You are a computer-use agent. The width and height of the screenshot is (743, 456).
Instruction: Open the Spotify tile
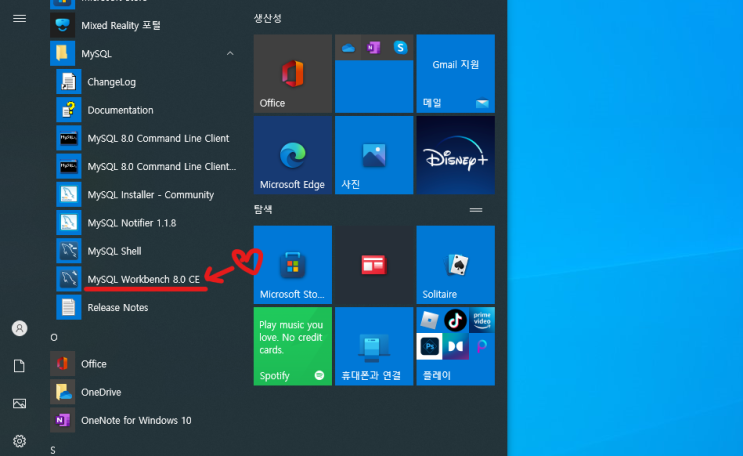(293, 346)
